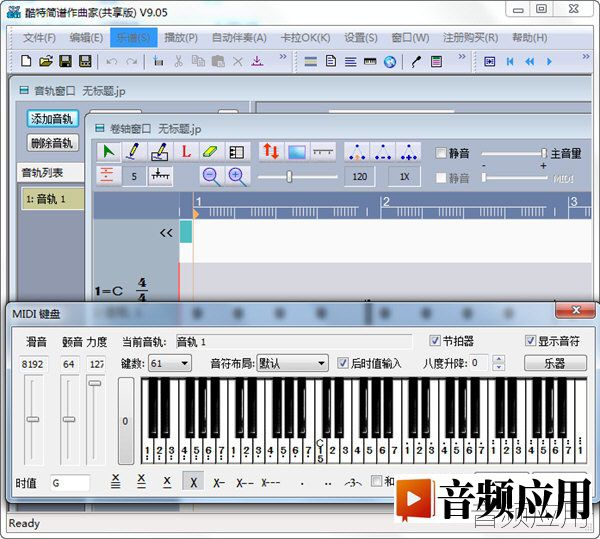Click the first blue triangle-dots icon
Image resolution: width=600 pixels, height=539 pixels.
coord(356,152)
